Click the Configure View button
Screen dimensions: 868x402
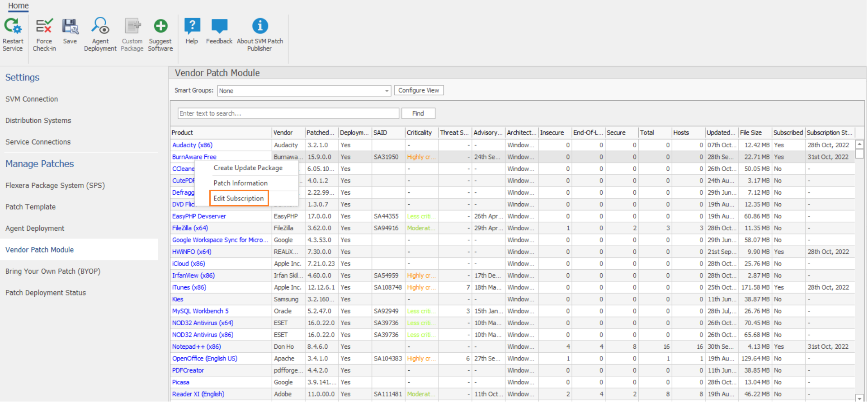[x=419, y=90]
